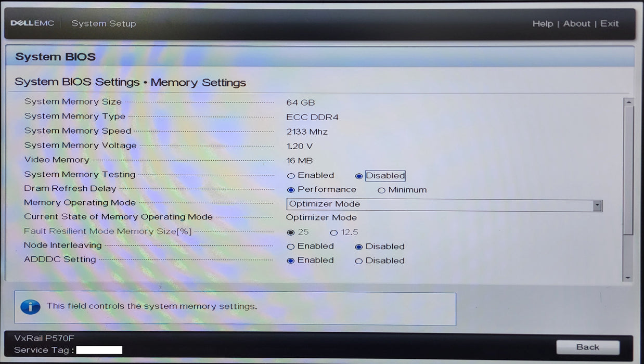The height and width of the screenshot is (364, 644).
Task: Click the System Memory Speed label
Action: [78, 131]
